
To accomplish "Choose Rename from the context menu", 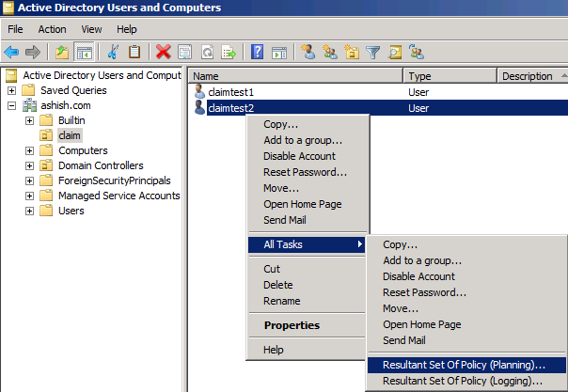I will click(307, 301).
